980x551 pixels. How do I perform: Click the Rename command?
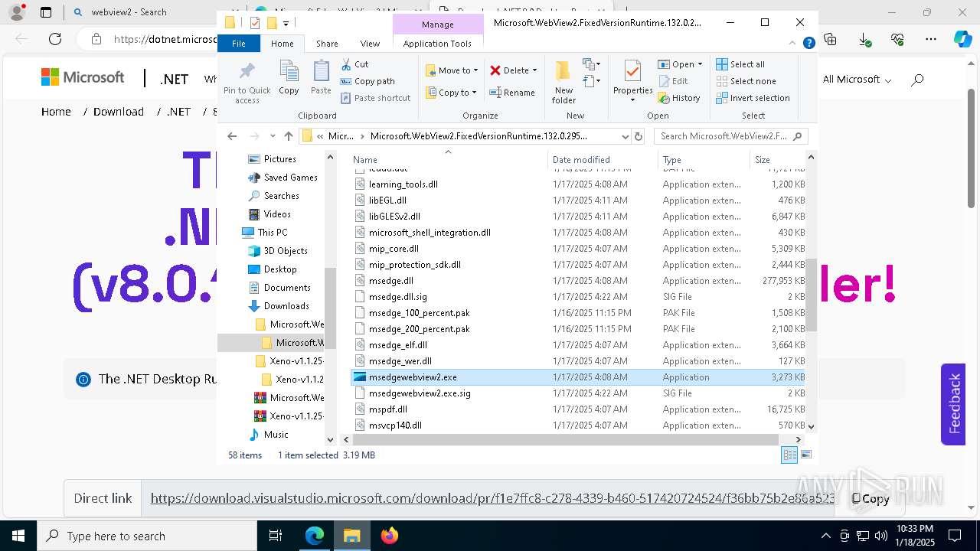coord(512,93)
